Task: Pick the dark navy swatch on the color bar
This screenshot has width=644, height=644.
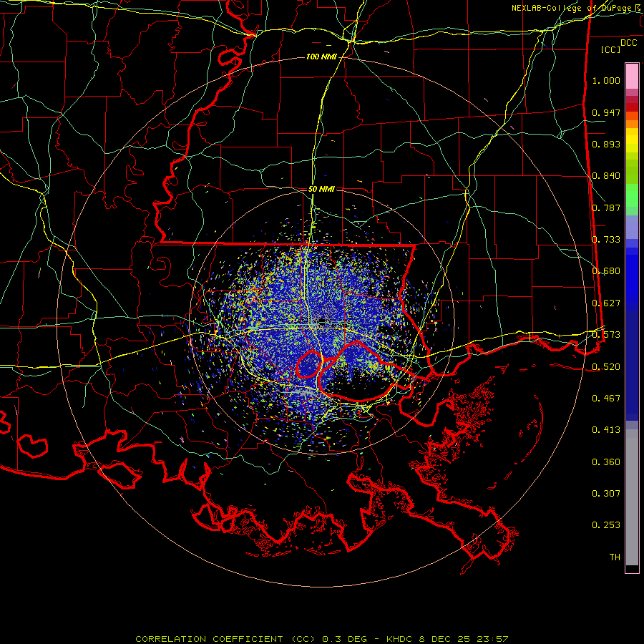Action: point(632,364)
